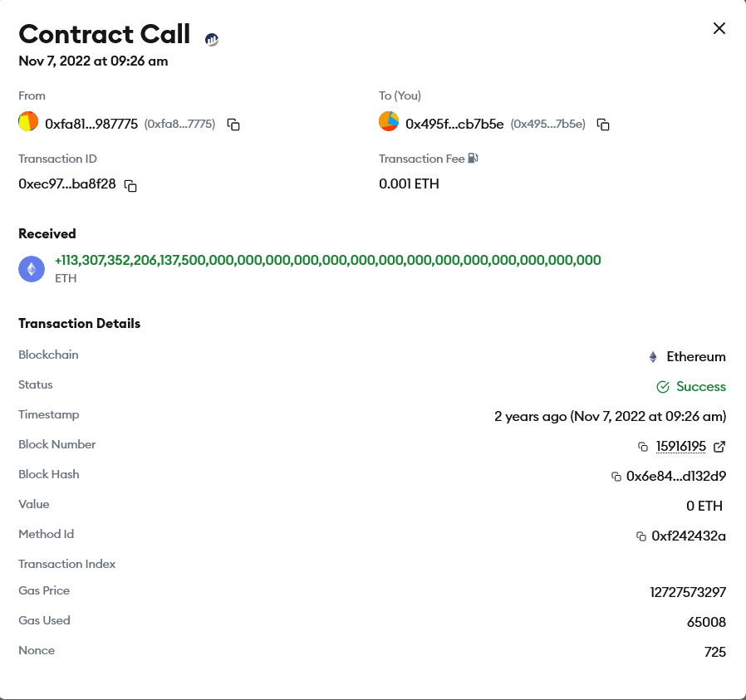Click the To address avatar
The image size is (746, 700).
pyautogui.click(x=389, y=122)
